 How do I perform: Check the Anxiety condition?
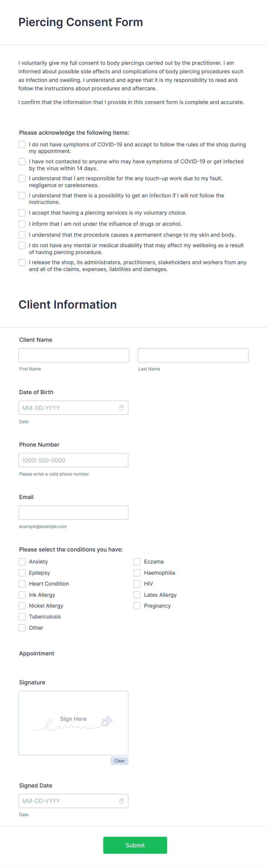click(x=22, y=562)
